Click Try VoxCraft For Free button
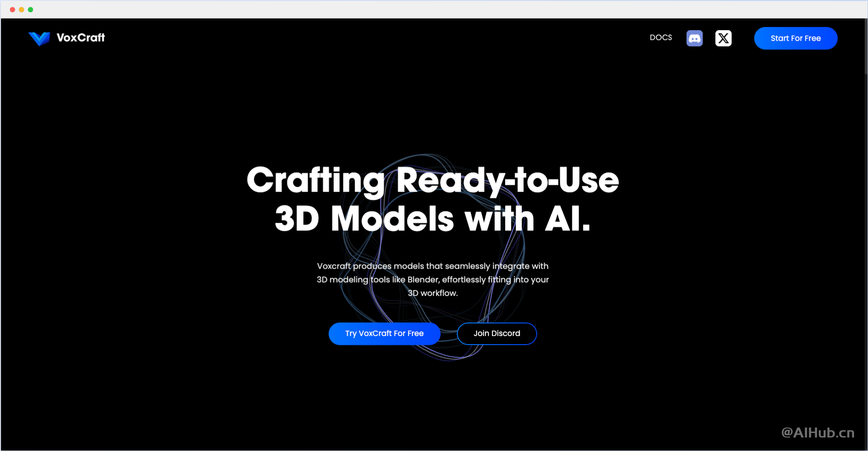The image size is (868, 451). click(384, 334)
